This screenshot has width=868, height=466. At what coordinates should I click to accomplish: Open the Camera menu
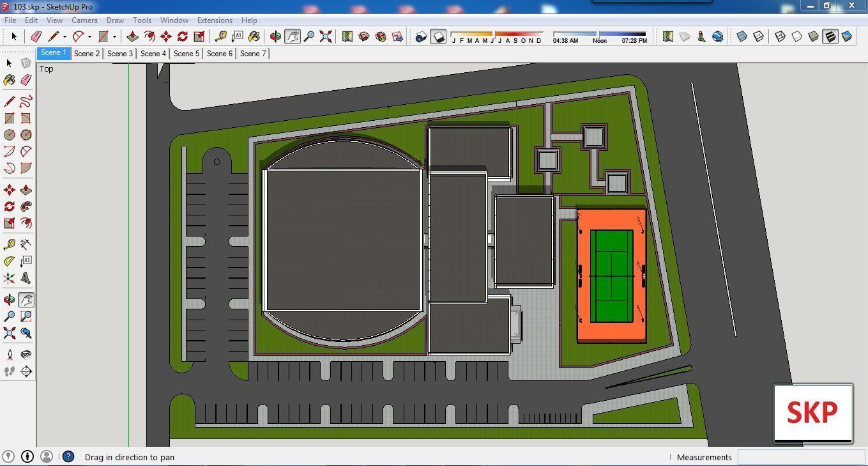pyautogui.click(x=84, y=20)
